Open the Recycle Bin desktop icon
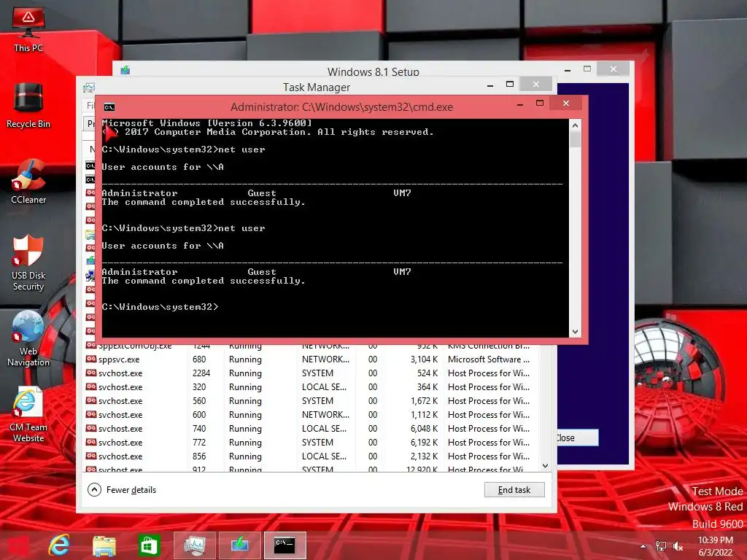The image size is (747, 560). [28, 106]
